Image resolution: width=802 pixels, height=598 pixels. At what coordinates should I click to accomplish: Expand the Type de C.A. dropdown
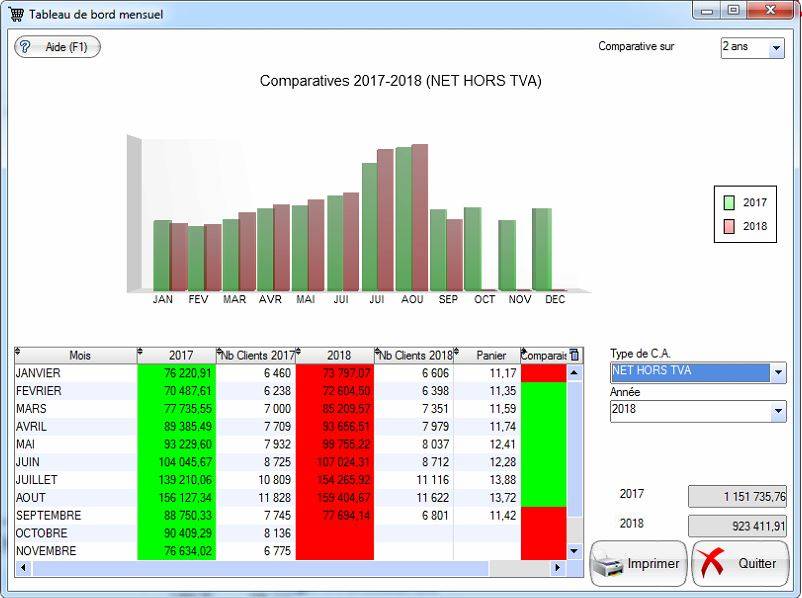pyautogui.click(x=778, y=373)
